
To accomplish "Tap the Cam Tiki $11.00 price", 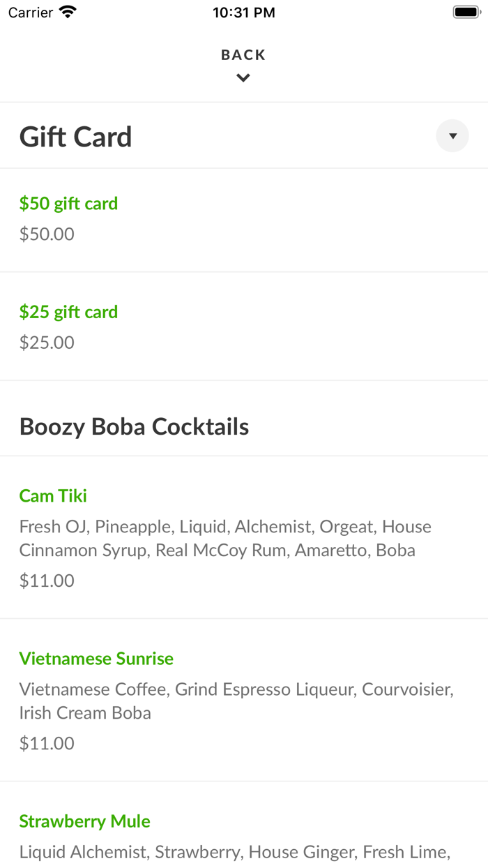I will point(47,581).
